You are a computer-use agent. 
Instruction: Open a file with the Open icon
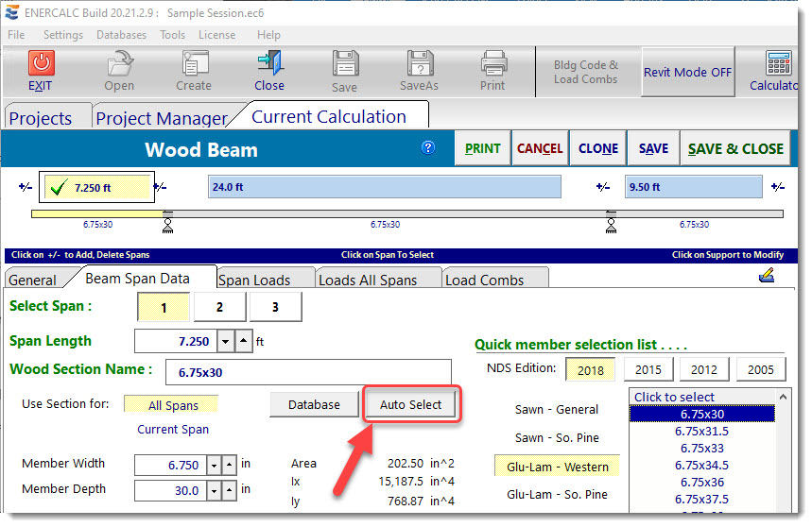pos(119,64)
